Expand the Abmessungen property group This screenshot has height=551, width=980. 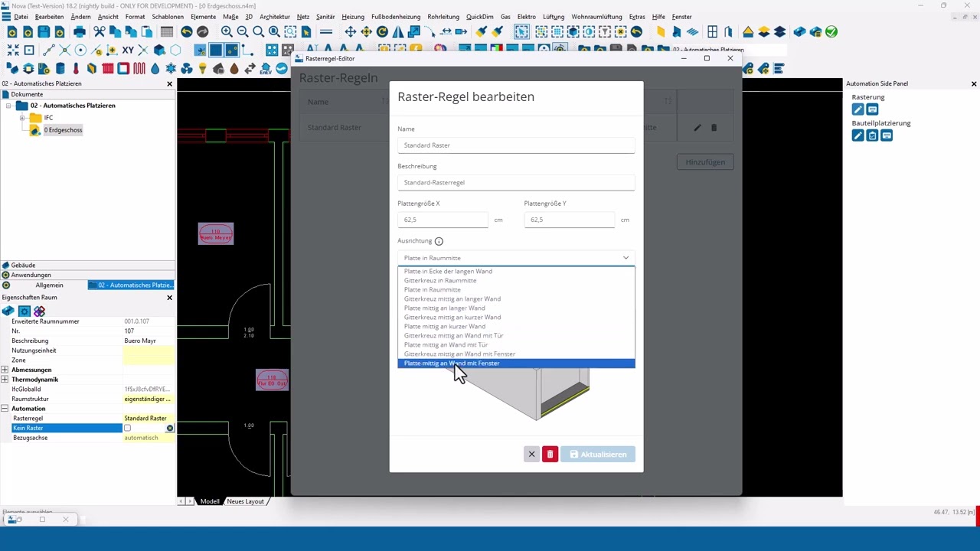click(x=5, y=370)
